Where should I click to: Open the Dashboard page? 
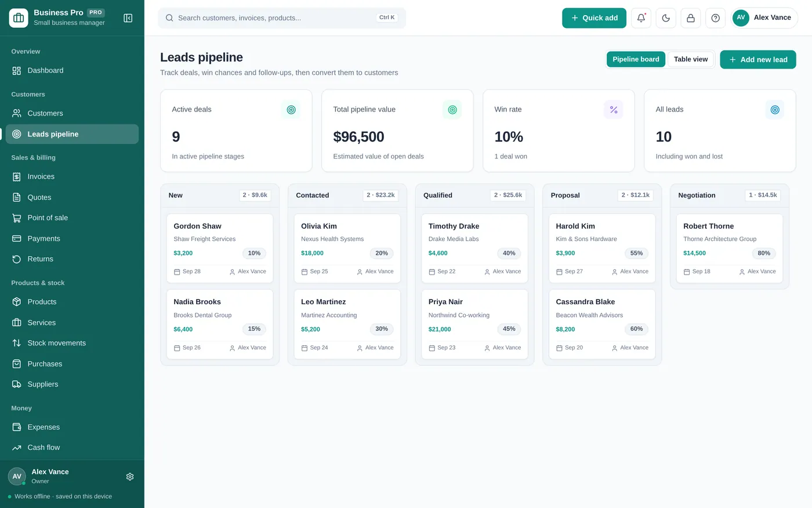click(x=72, y=70)
